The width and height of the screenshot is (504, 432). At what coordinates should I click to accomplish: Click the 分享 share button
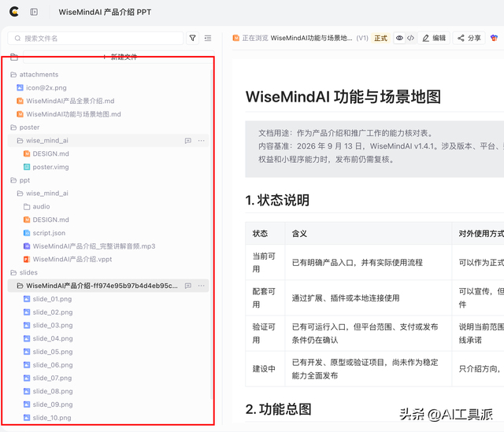(469, 38)
